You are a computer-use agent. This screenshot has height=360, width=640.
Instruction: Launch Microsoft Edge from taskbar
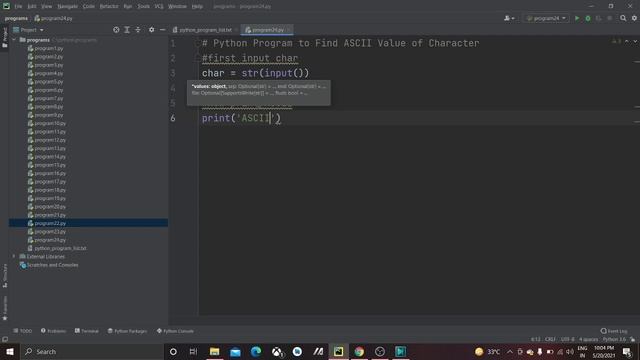click(256, 351)
